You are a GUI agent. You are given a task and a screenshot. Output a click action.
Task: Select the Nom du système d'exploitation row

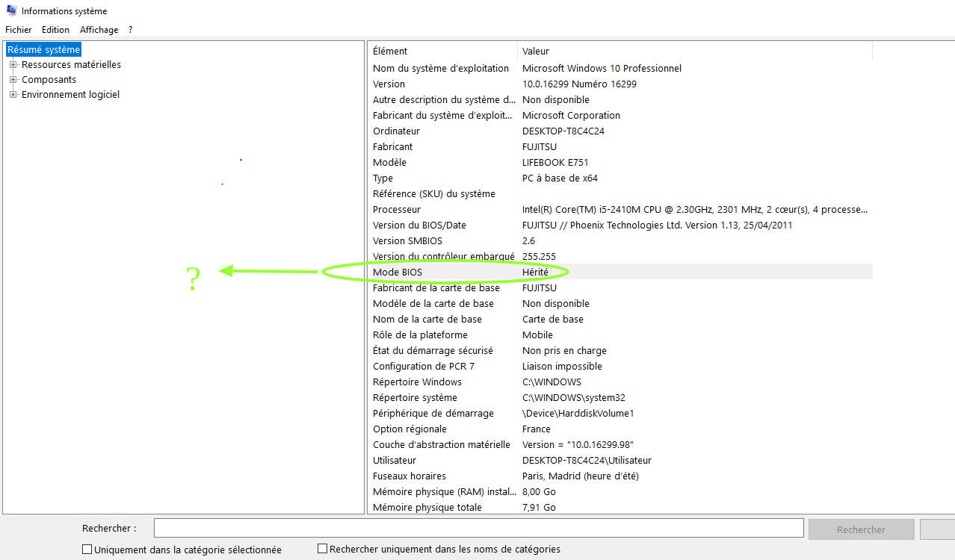click(x=620, y=69)
